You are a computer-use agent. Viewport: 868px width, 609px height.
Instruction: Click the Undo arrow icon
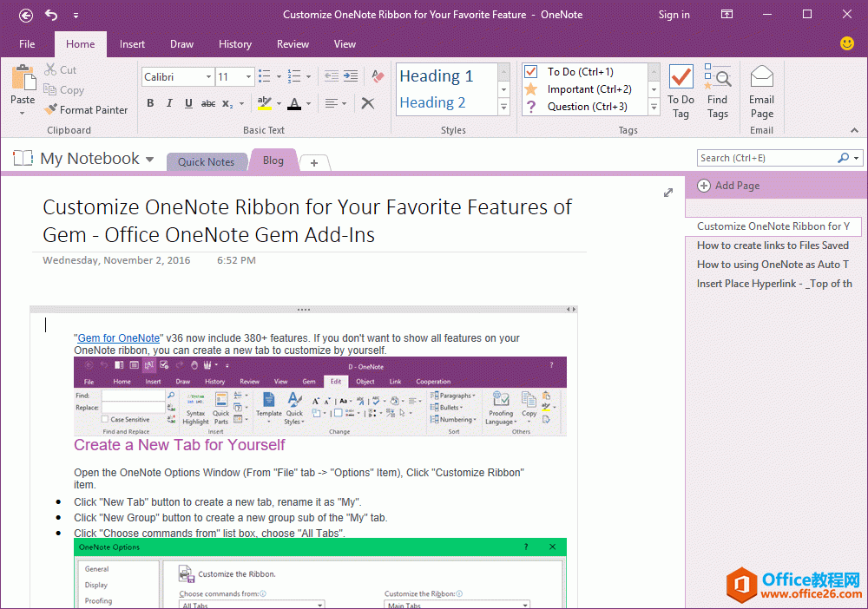point(51,16)
